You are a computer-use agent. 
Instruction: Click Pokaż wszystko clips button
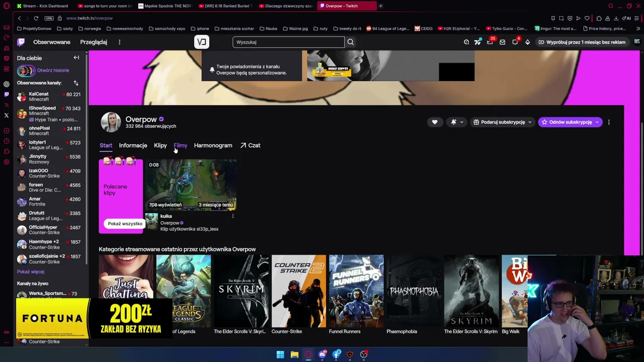click(125, 224)
